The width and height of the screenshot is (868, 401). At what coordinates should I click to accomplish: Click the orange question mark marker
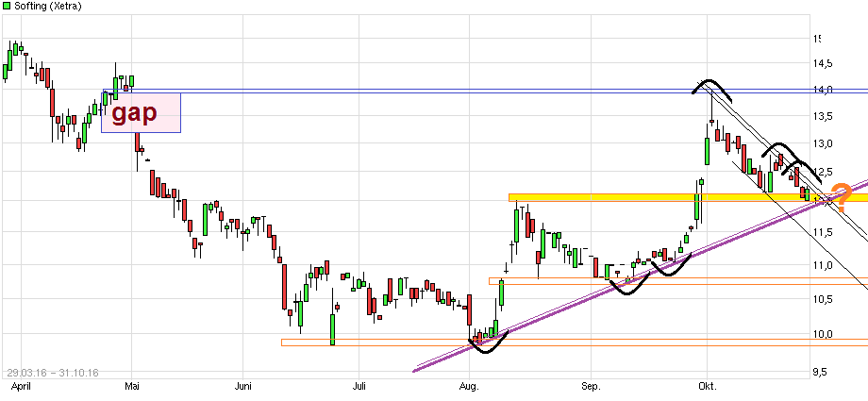click(842, 198)
